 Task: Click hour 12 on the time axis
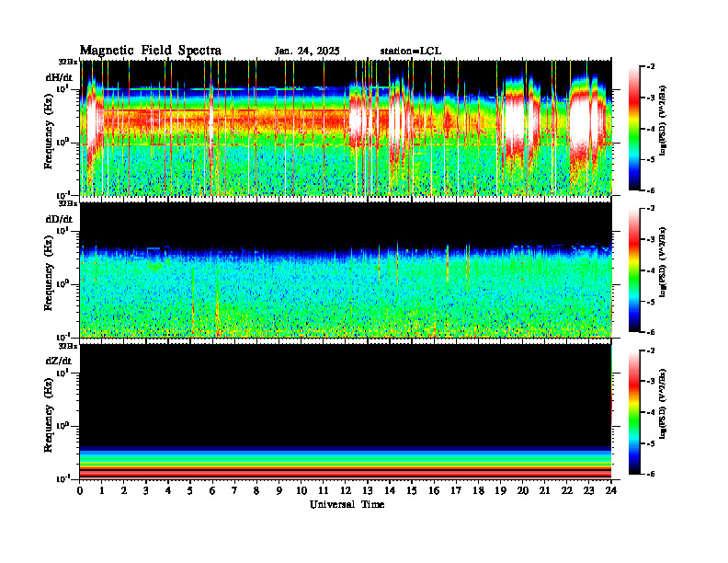point(346,490)
